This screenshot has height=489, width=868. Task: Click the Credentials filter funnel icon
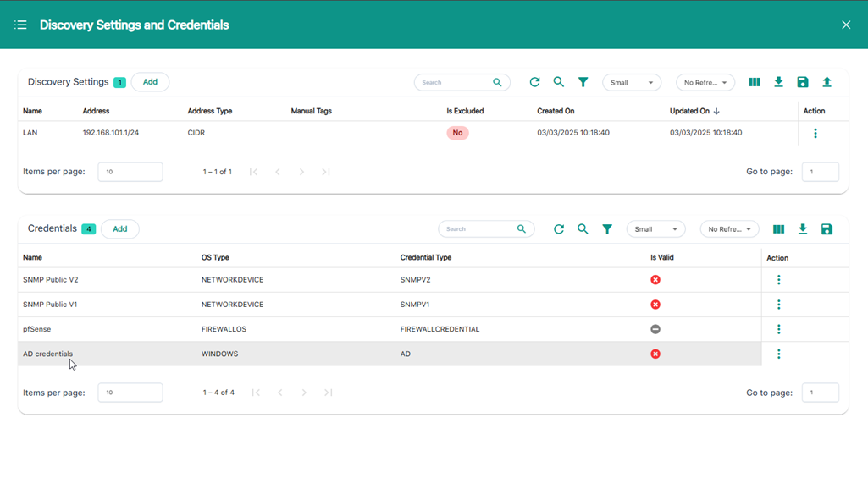click(607, 229)
